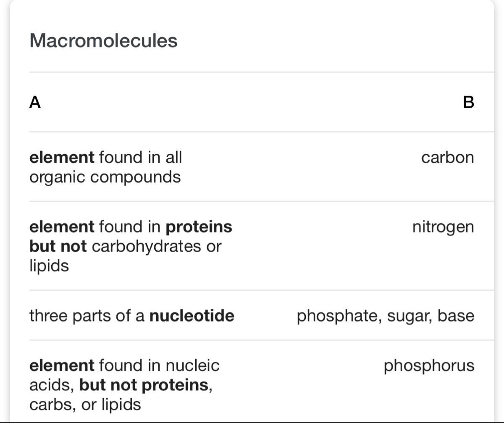Click the nitrogen answer cell
504x423 pixels.
[443, 227]
